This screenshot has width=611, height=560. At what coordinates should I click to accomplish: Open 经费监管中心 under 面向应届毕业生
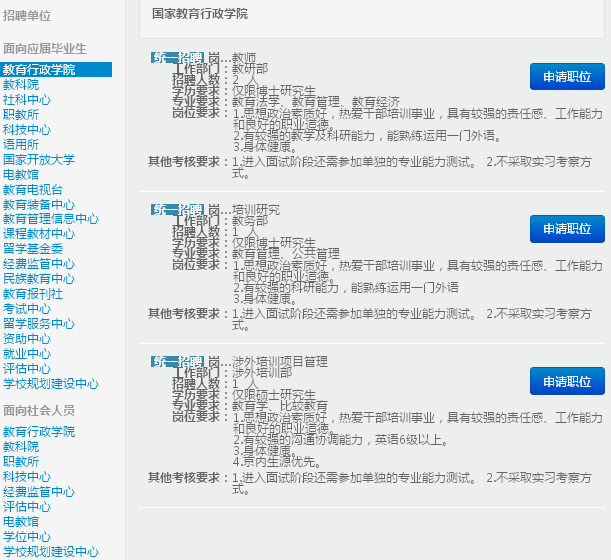pyautogui.click(x=39, y=264)
